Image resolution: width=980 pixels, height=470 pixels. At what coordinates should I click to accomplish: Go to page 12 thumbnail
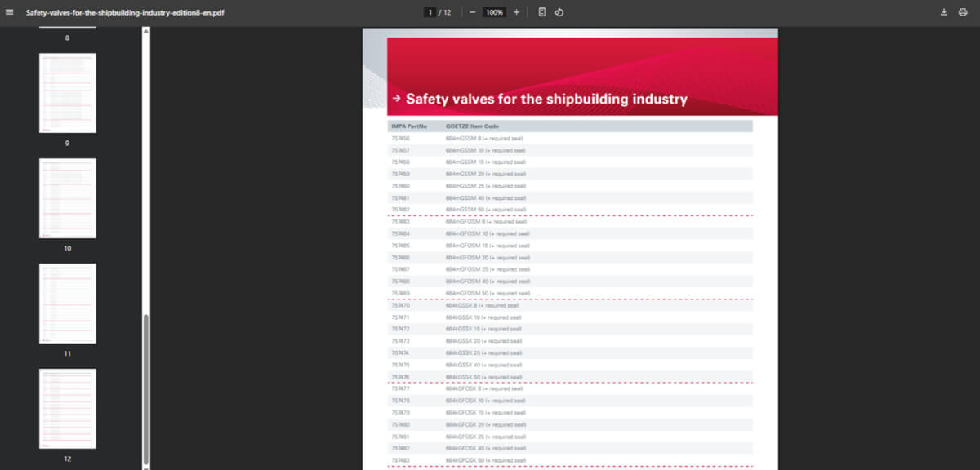(68, 408)
